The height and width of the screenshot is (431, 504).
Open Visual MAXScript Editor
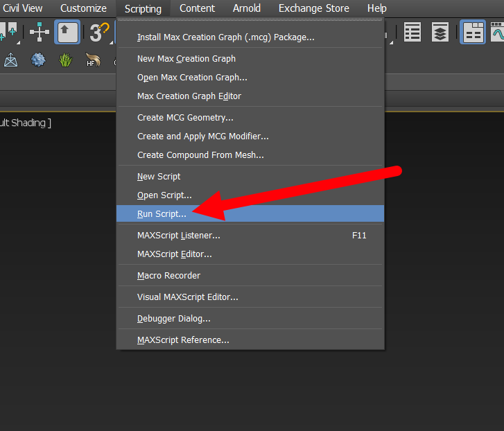[x=250, y=297]
